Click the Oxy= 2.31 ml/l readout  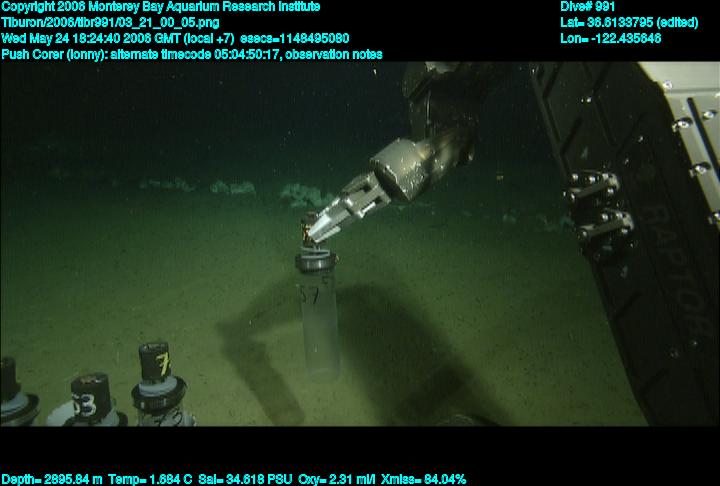[x=337, y=479]
